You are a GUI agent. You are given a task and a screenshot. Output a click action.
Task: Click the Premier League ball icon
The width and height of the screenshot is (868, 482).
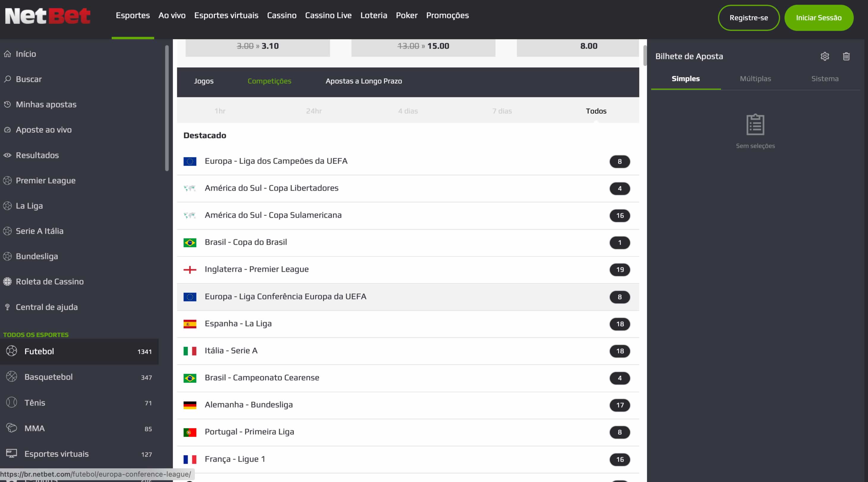point(7,180)
